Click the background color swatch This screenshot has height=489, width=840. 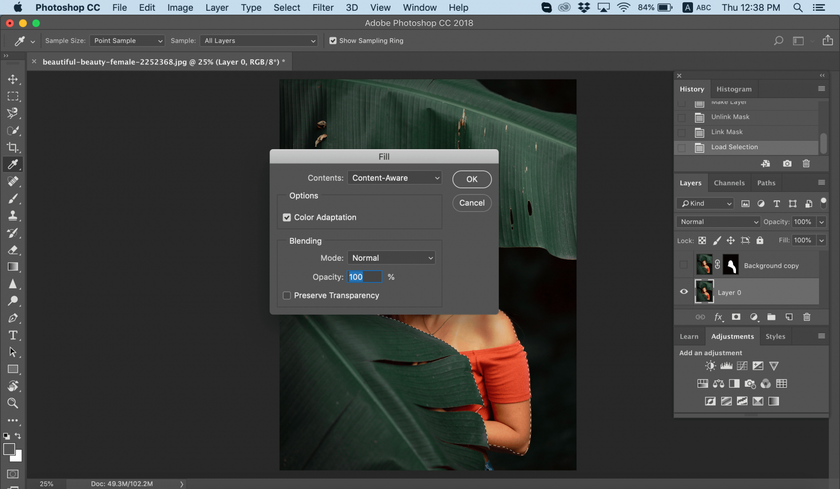pos(18,457)
